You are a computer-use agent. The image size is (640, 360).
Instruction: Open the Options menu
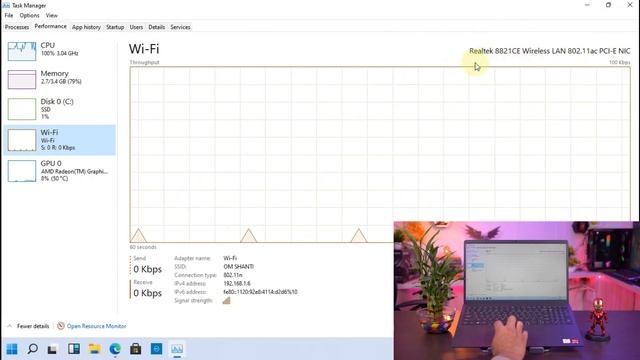pos(29,16)
